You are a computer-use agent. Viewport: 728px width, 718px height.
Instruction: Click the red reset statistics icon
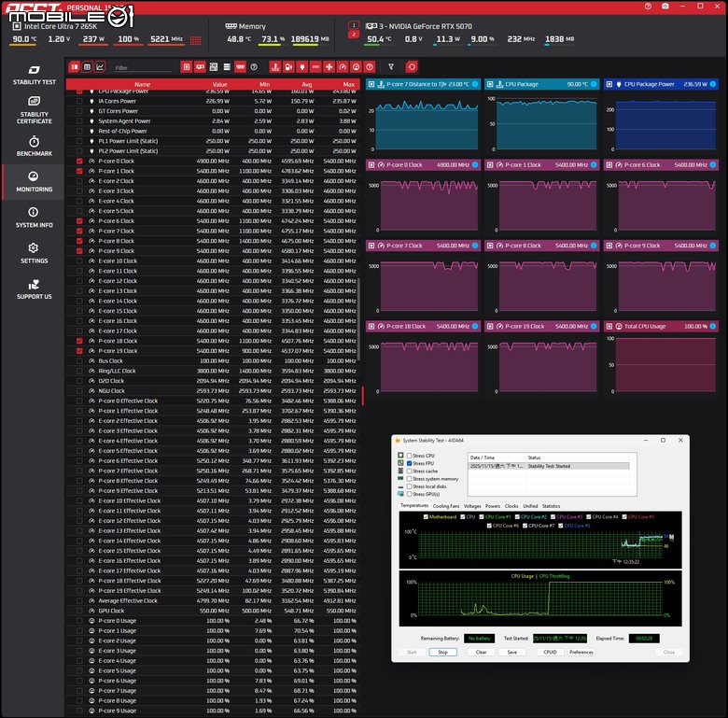pyautogui.click(x=412, y=67)
